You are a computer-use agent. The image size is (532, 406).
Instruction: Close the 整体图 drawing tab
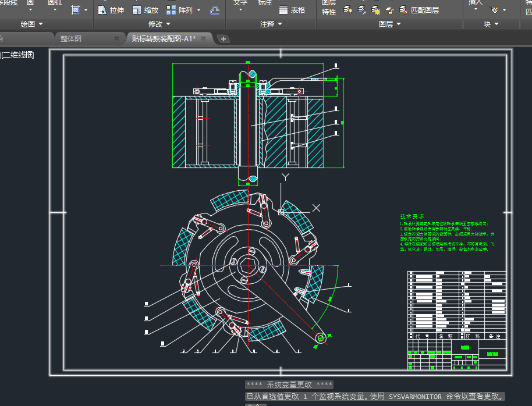pyautogui.click(x=116, y=38)
